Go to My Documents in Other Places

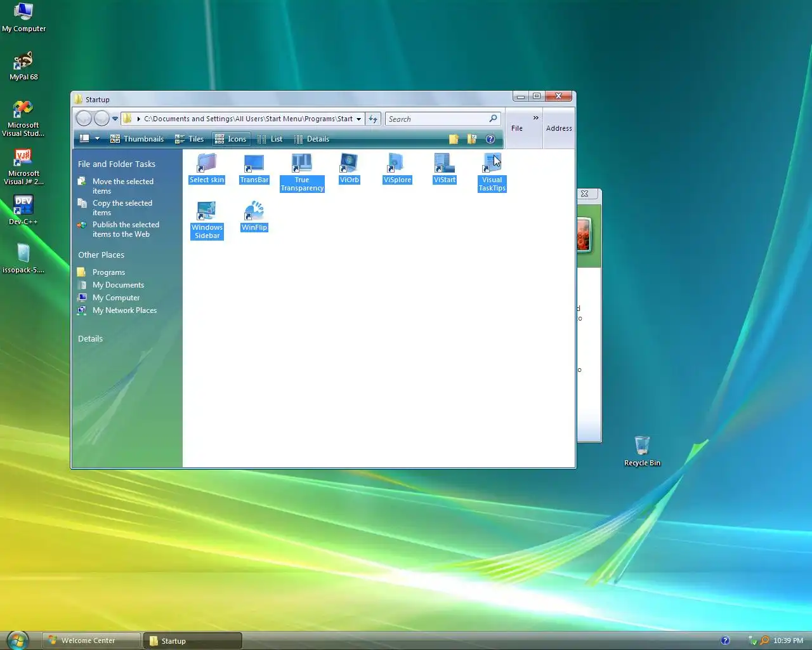click(x=118, y=285)
